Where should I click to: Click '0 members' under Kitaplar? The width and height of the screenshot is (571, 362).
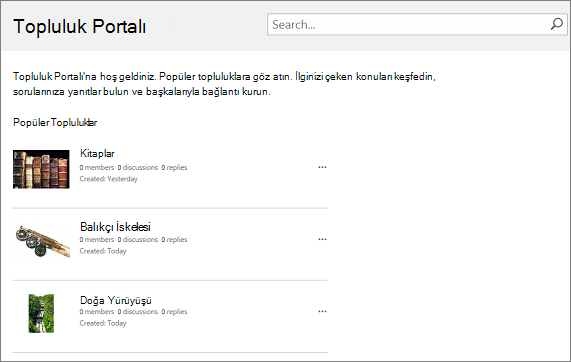coord(97,168)
